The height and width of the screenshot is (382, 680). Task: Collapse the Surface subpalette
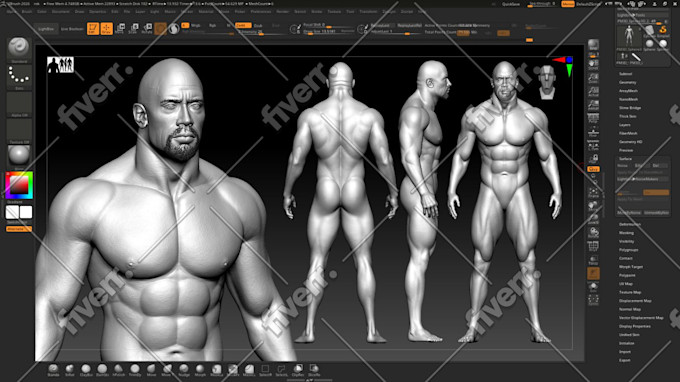pyautogui.click(x=625, y=159)
